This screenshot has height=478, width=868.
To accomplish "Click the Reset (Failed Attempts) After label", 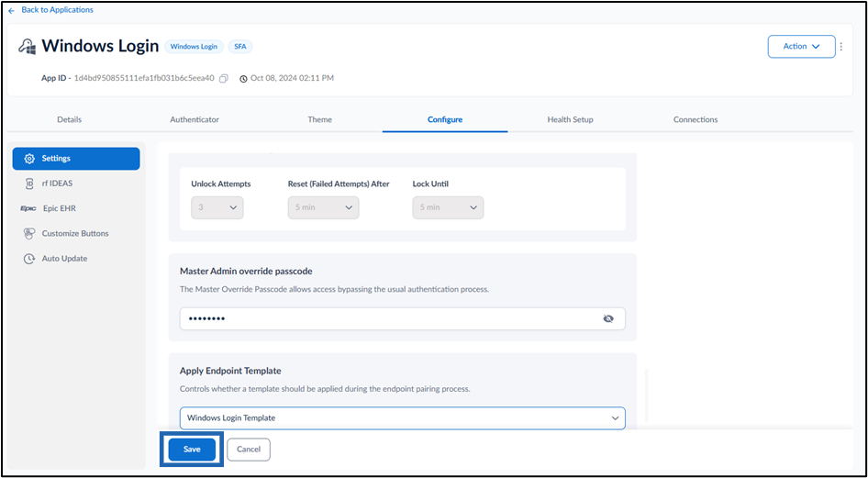I will [339, 184].
